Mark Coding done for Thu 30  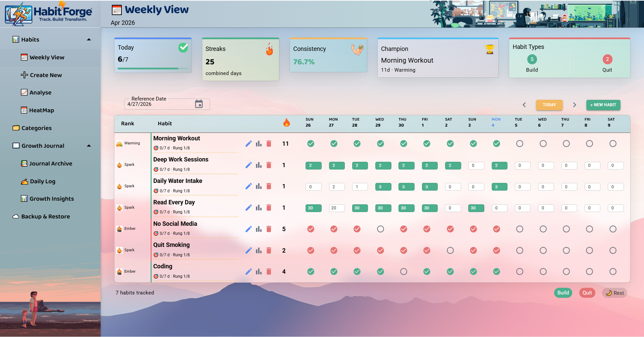[404, 272]
